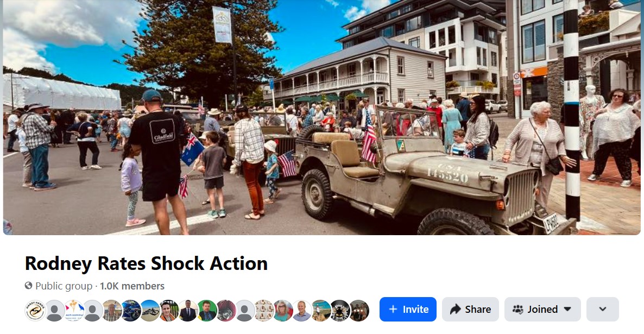The width and height of the screenshot is (644, 334).
Task: Click the globe icon beside Public group
Action: point(28,286)
